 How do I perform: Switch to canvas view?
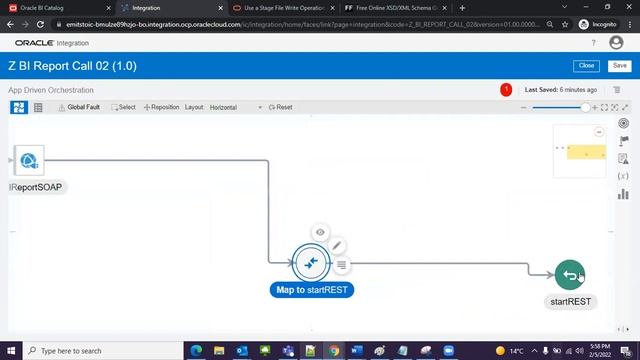[x=19, y=107]
